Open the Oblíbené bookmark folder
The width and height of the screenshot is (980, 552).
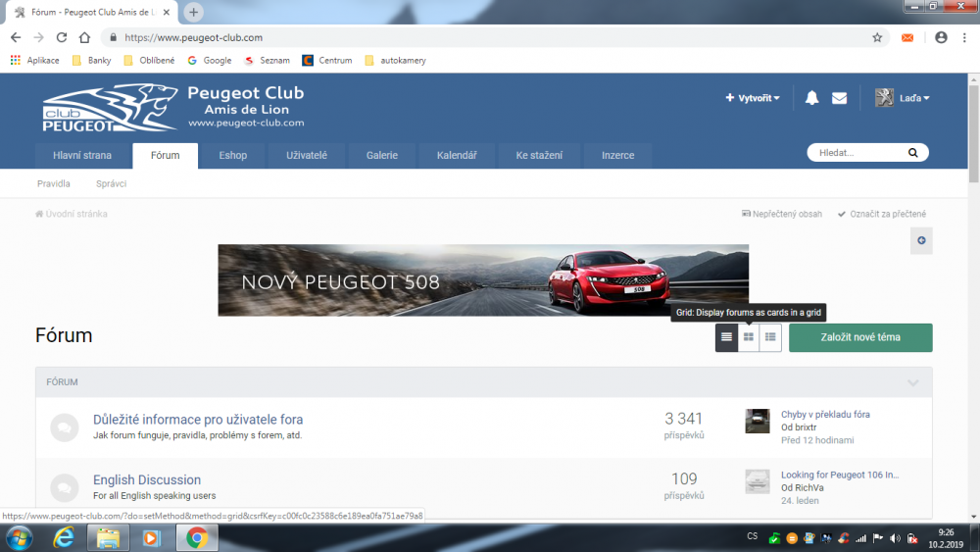click(x=149, y=60)
